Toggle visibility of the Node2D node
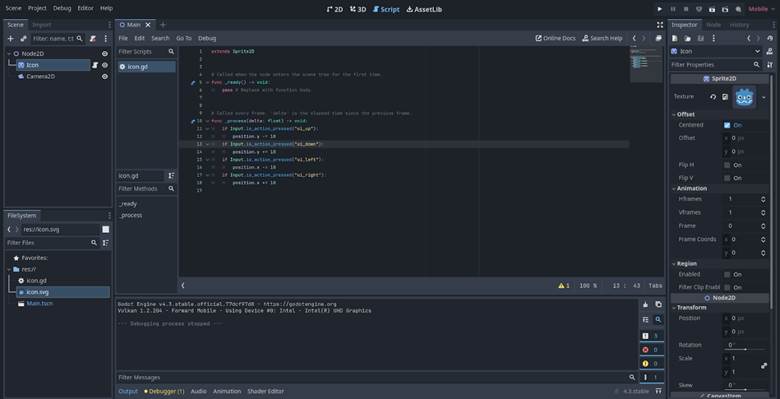The image size is (780, 399). 105,54
